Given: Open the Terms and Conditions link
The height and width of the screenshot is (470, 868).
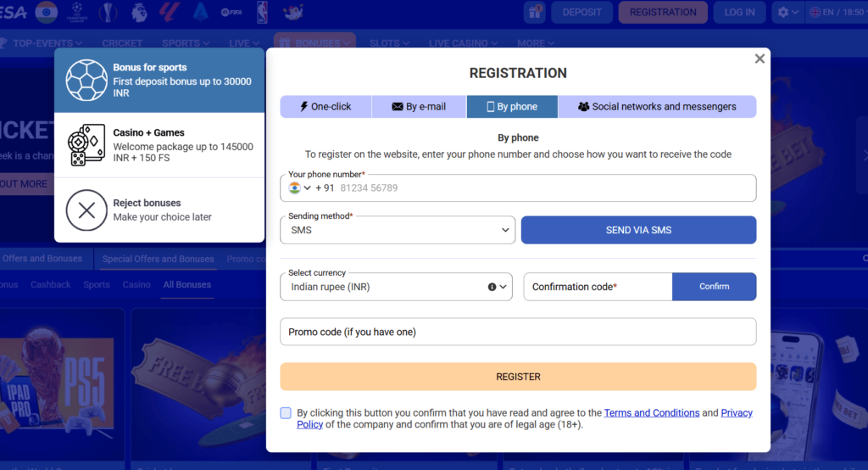Looking at the screenshot, I should (x=652, y=413).
